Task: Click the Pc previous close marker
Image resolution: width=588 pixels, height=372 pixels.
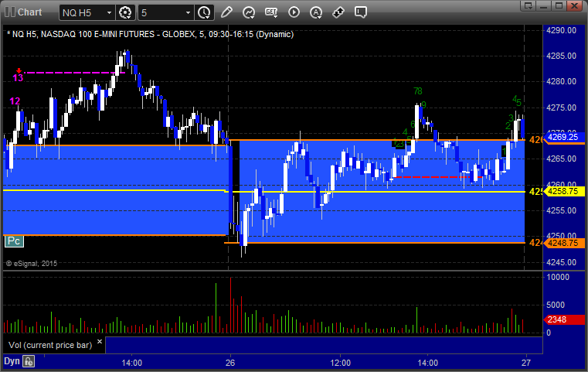Action: (14, 241)
